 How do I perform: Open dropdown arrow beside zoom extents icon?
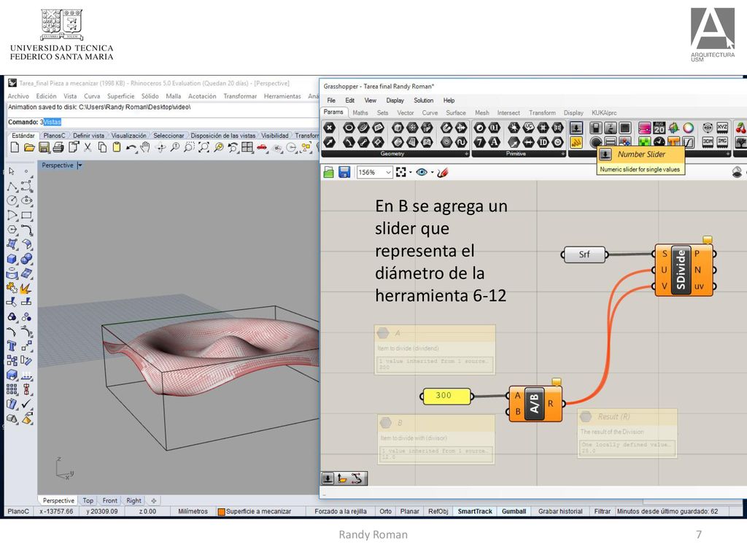tap(410, 172)
